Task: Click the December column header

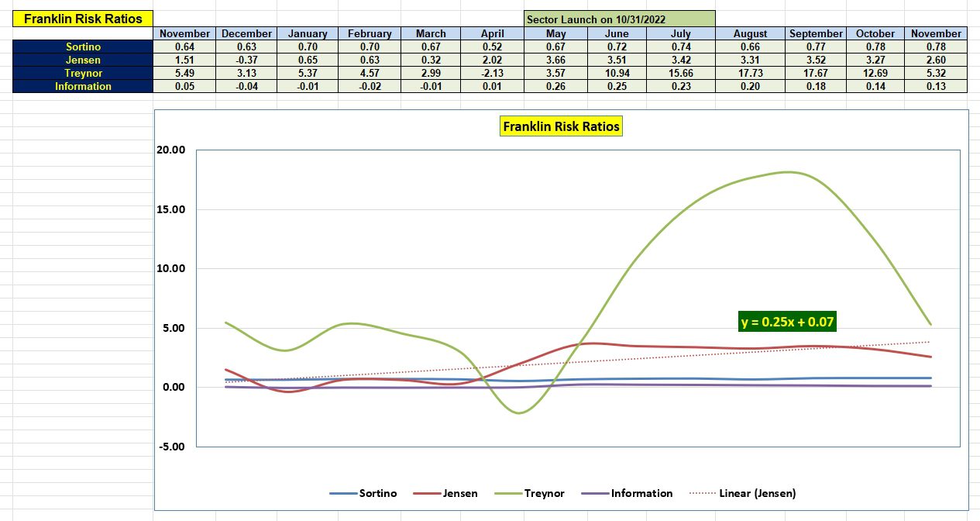Action: 246,33
